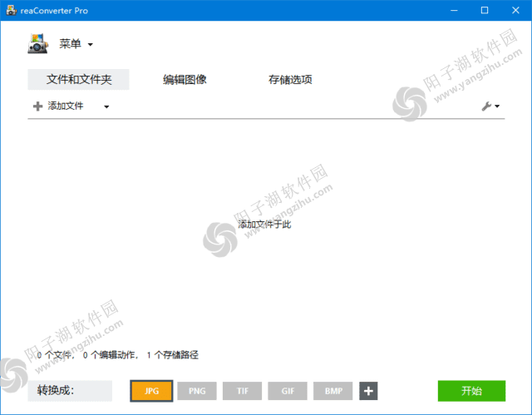
Task: Switch to the 编辑图像 tab
Action: (x=185, y=79)
